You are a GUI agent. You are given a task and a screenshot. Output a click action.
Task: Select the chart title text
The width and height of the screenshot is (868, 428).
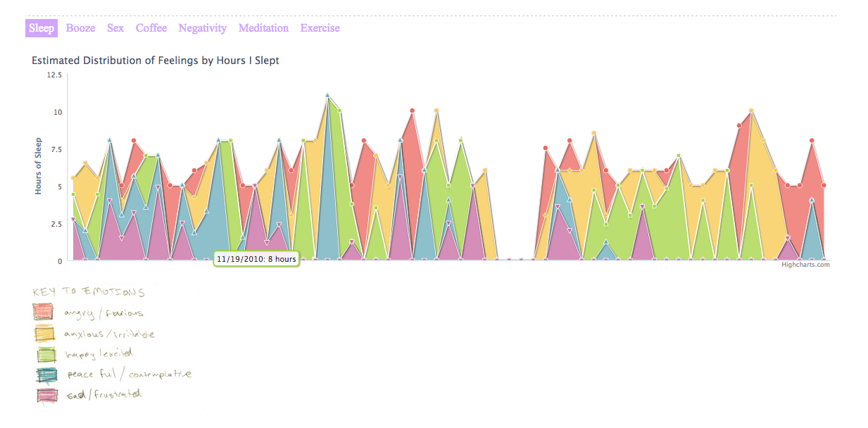click(155, 61)
